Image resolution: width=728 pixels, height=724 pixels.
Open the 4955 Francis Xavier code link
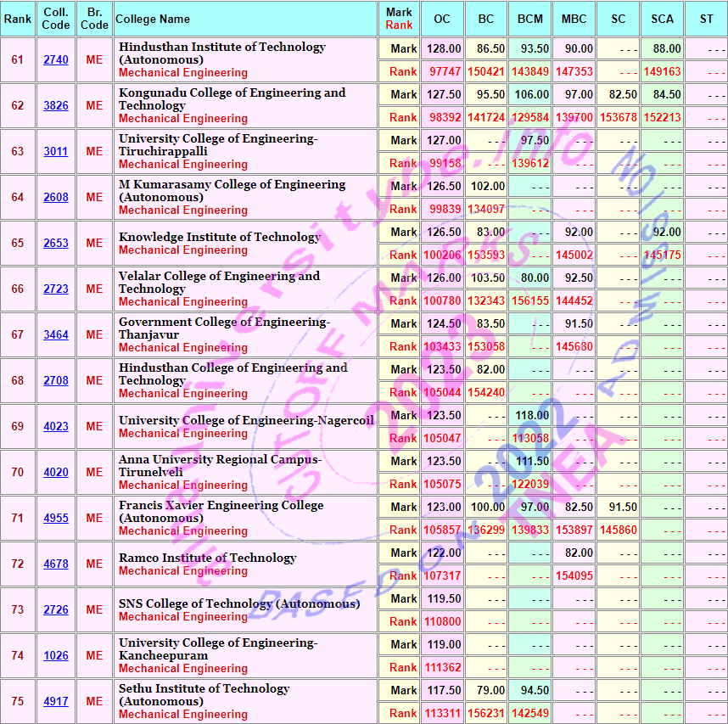point(56,519)
